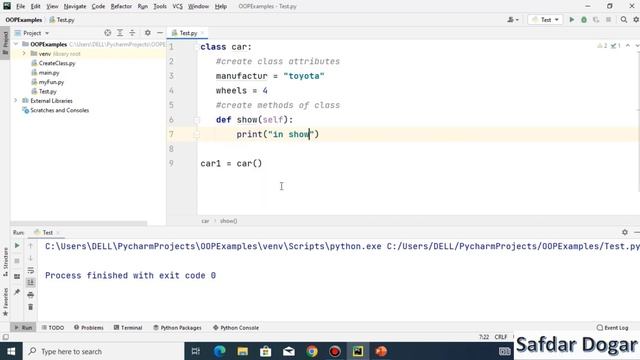Open Python Console tool window
The height and width of the screenshot is (360, 640).
tap(236, 327)
